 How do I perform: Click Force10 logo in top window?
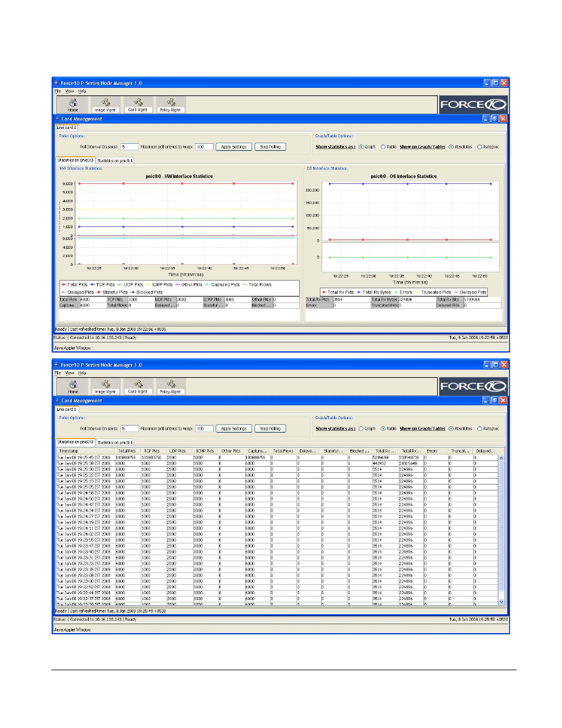coord(473,104)
